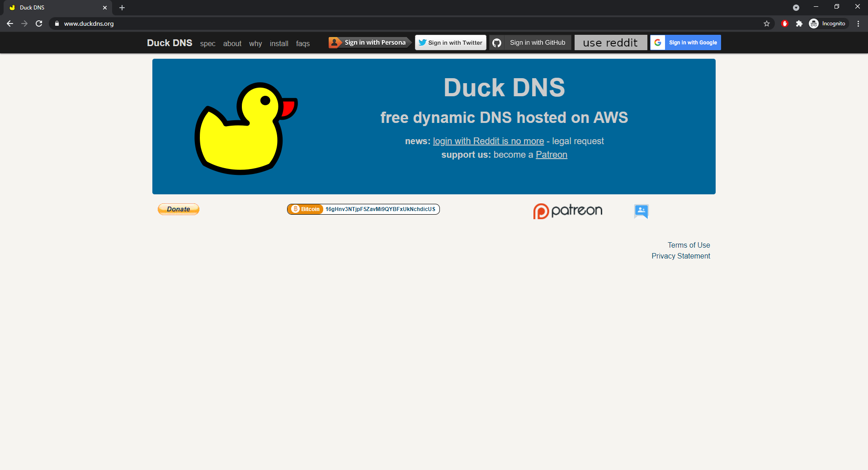Navigate to the faqs section
The image size is (868, 470).
pos(303,43)
